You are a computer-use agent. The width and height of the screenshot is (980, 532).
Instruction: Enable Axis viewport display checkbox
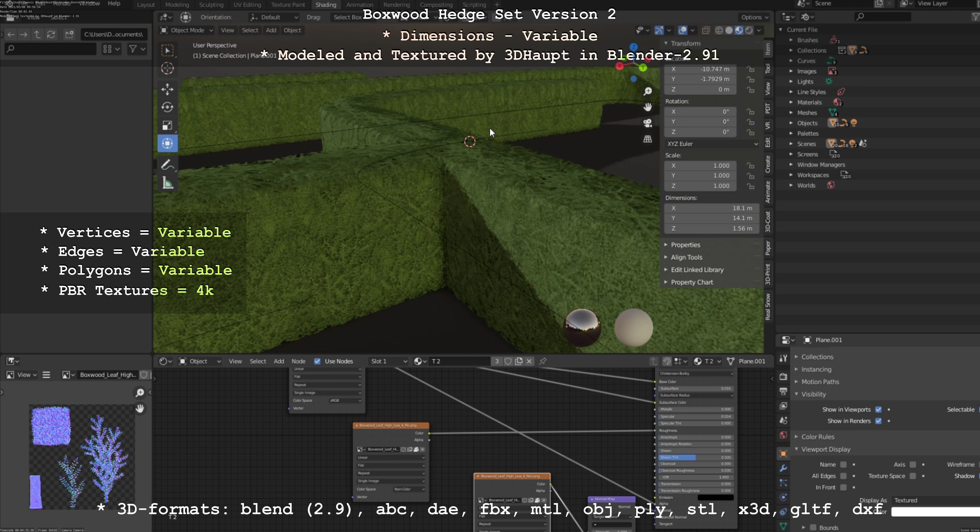pos(913,465)
